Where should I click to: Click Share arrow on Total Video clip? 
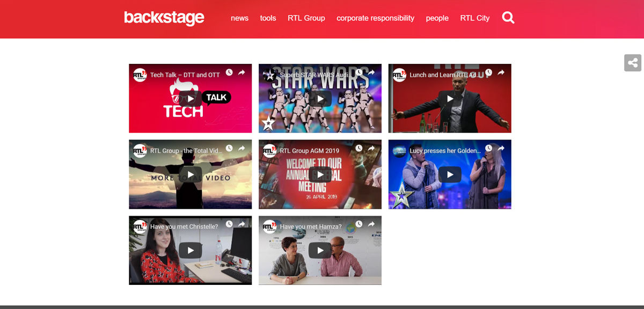(241, 148)
